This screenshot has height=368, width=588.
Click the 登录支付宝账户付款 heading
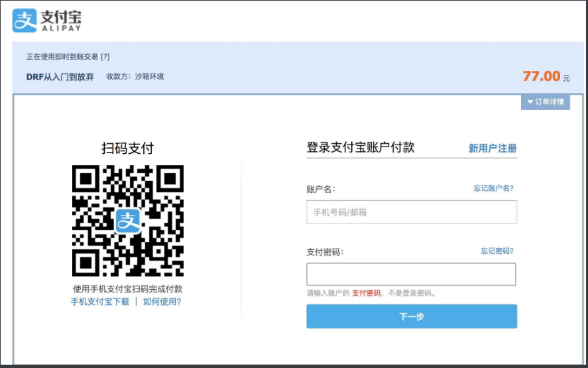[x=361, y=147]
